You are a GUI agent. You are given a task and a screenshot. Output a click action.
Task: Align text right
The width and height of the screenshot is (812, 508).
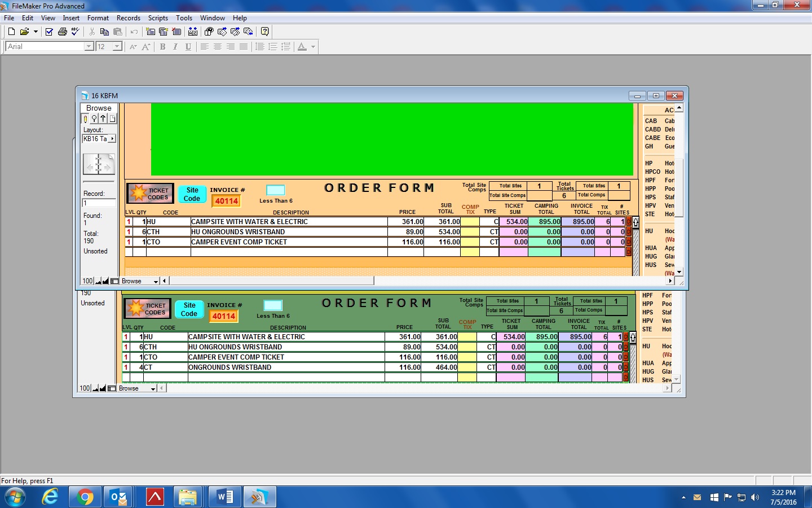tap(231, 47)
